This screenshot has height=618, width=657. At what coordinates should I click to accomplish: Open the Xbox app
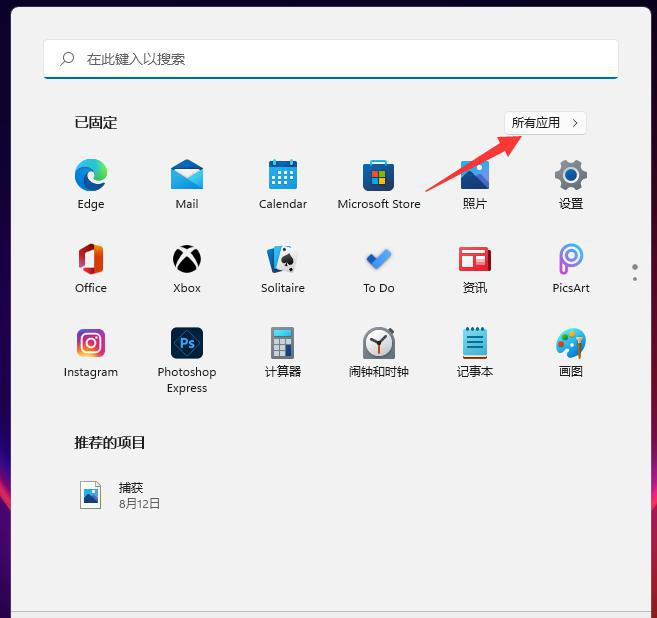[186, 260]
